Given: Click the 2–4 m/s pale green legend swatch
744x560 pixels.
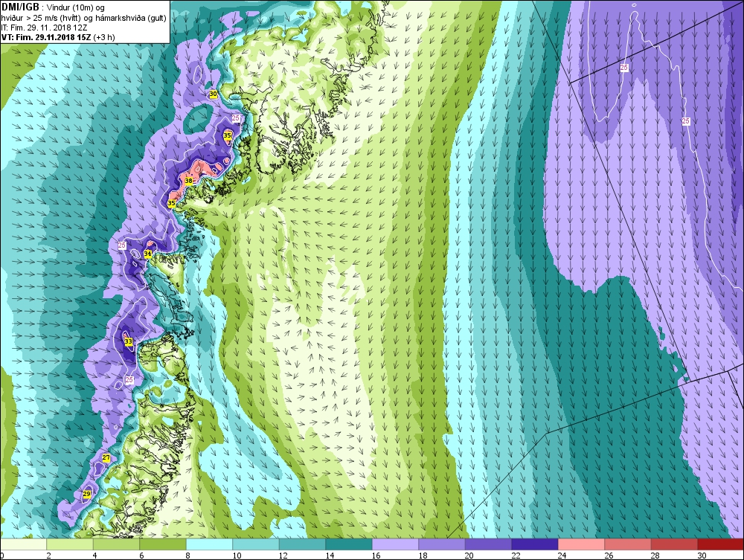Looking at the screenshot, I should coord(70,544).
